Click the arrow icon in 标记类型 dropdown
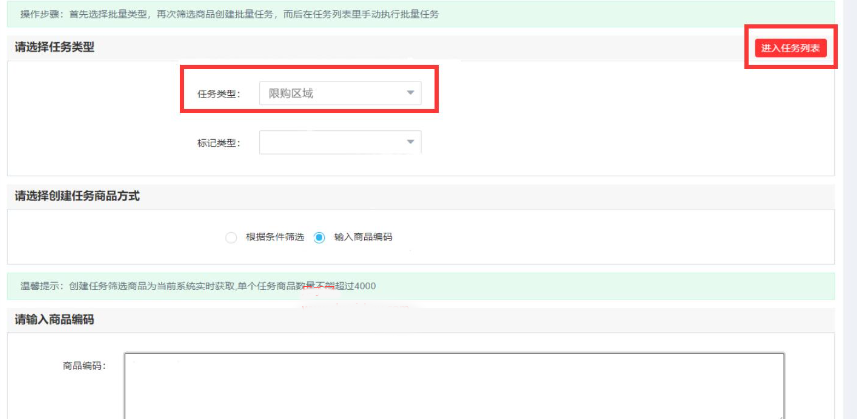The image size is (857, 419). click(410, 143)
